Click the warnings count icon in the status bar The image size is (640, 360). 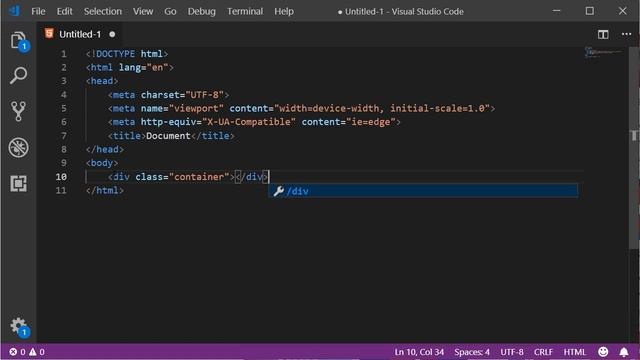33,352
